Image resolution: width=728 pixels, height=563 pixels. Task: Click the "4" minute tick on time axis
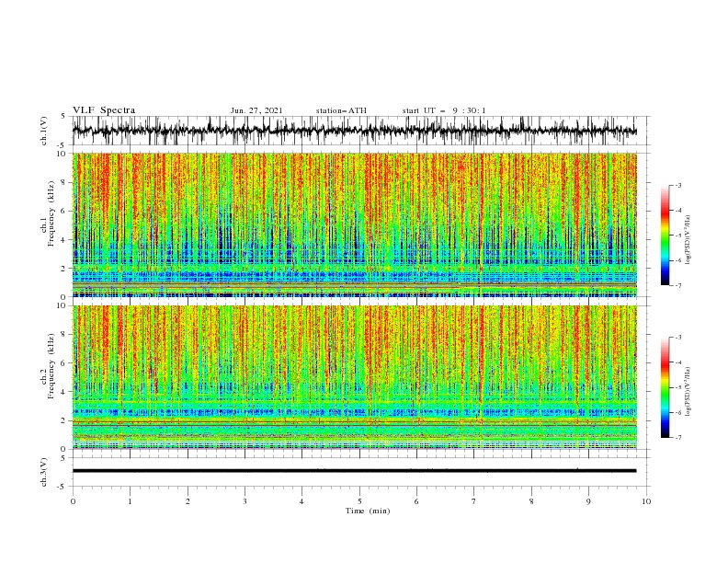click(x=302, y=501)
